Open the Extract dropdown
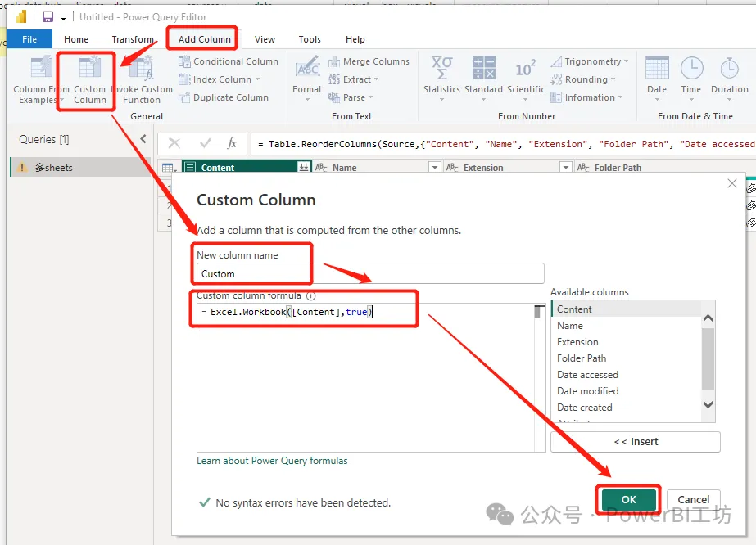Image resolution: width=756 pixels, height=545 pixels. pyautogui.click(x=353, y=79)
